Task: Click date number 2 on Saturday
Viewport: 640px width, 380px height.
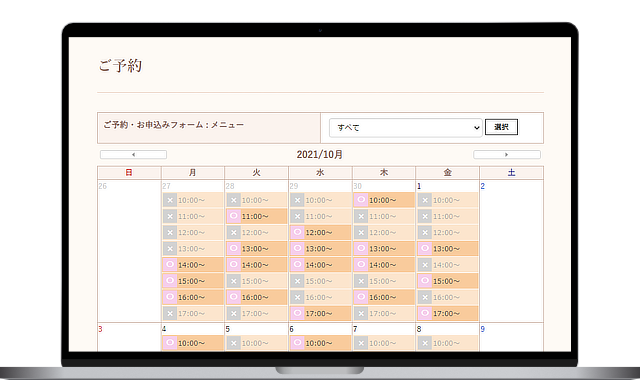Action: pos(482,186)
